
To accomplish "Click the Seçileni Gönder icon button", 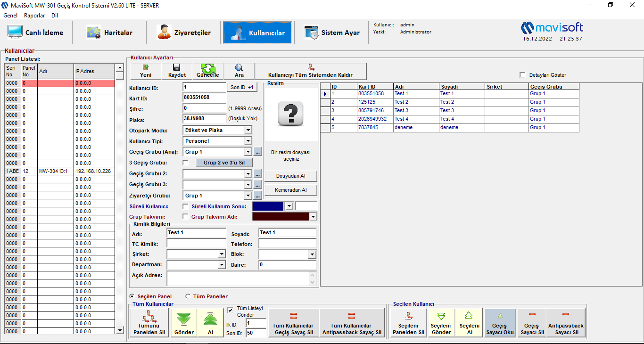I will [x=441, y=316].
